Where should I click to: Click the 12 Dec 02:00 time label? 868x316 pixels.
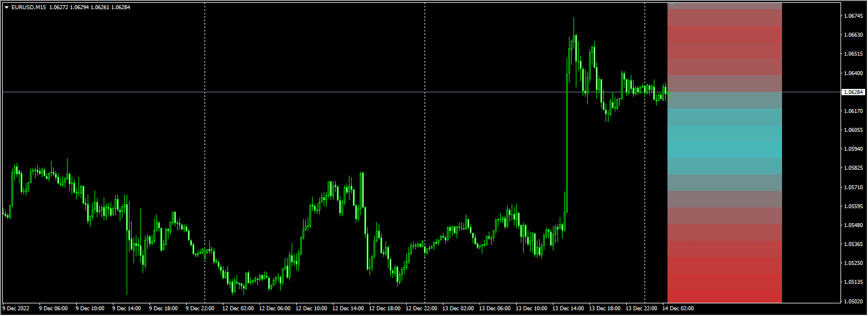238,309
